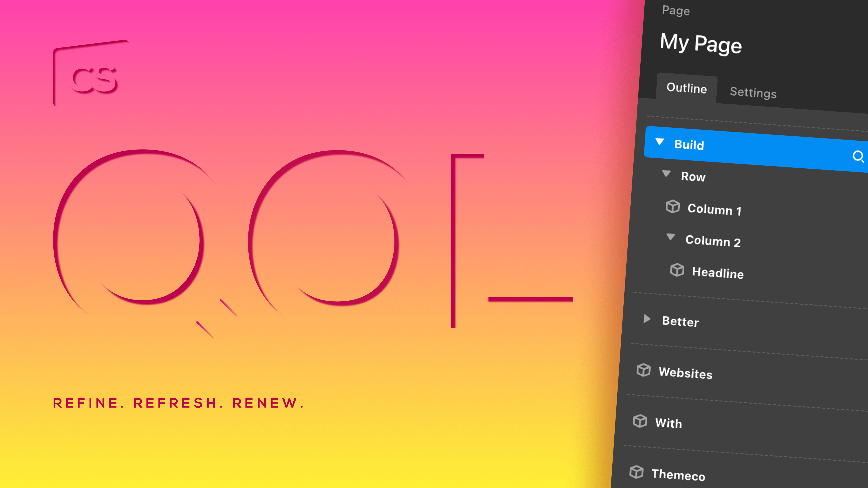Click the cube icon beside Column 1
Viewport: 868px width, 488px height.
click(672, 206)
